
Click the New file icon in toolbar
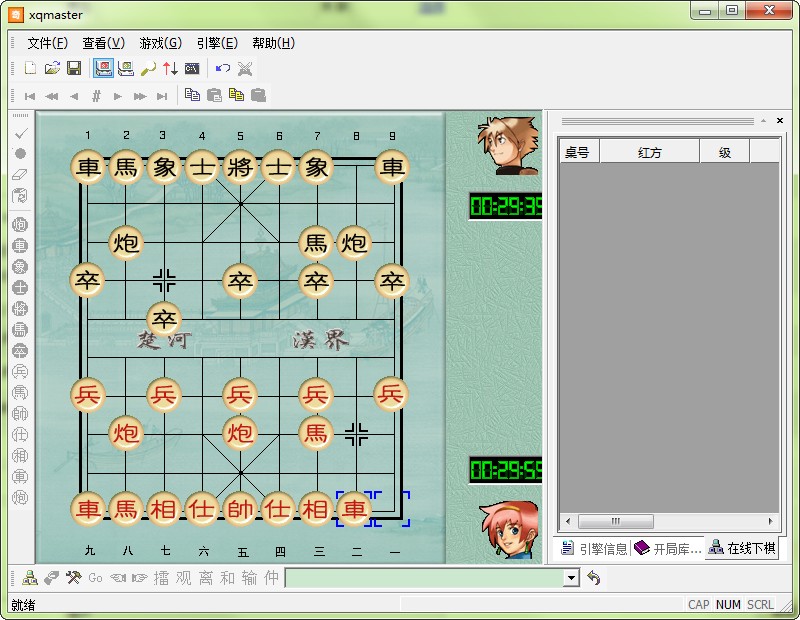pos(30,68)
